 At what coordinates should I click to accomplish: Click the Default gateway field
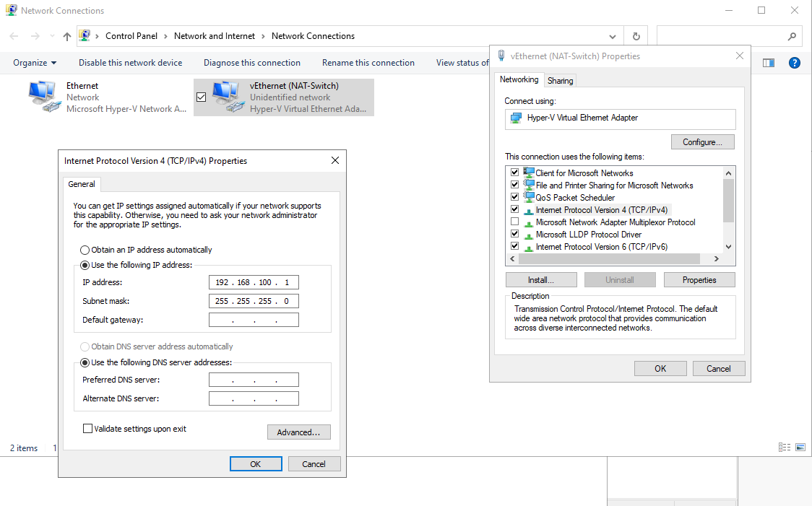point(254,320)
